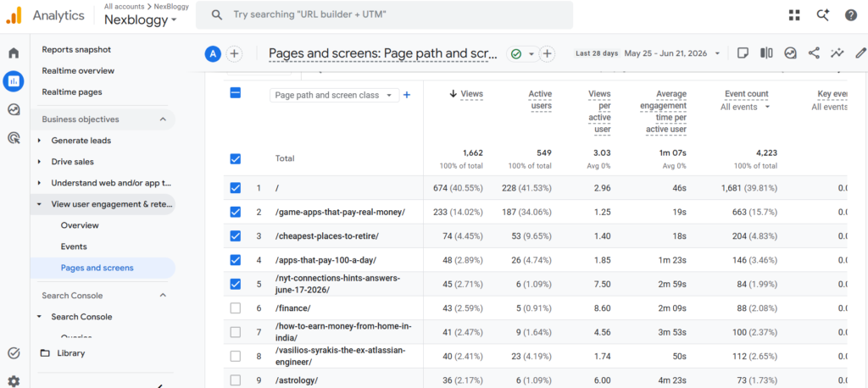
Task: Uncheck the Total row checkbox
Action: tap(236, 159)
